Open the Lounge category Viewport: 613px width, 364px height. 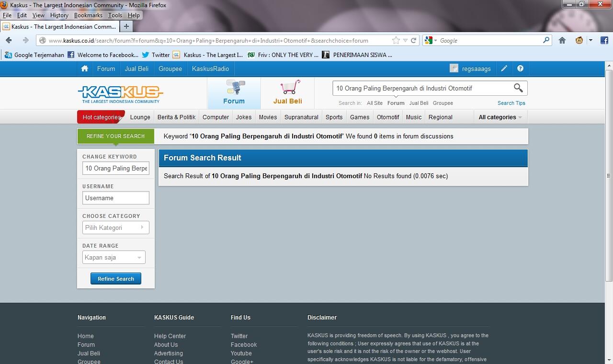pos(140,117)
